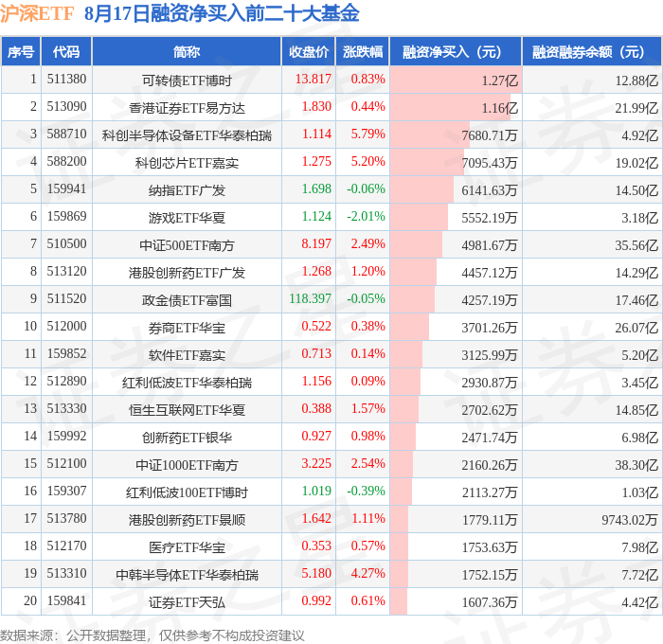Screen dimensions: 663x644
Task: Select the 代码 column header
Action: 66,51
